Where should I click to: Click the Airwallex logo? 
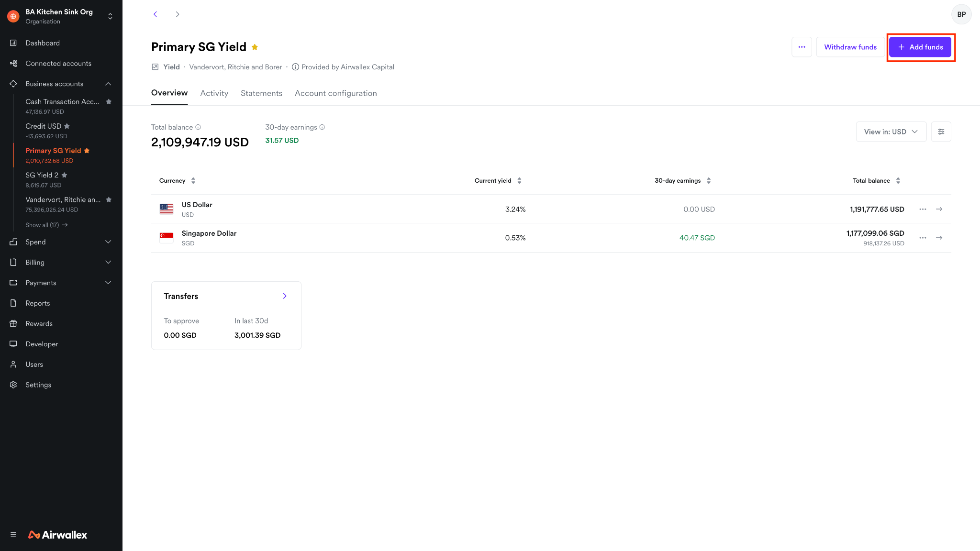(x=58, y=535)
